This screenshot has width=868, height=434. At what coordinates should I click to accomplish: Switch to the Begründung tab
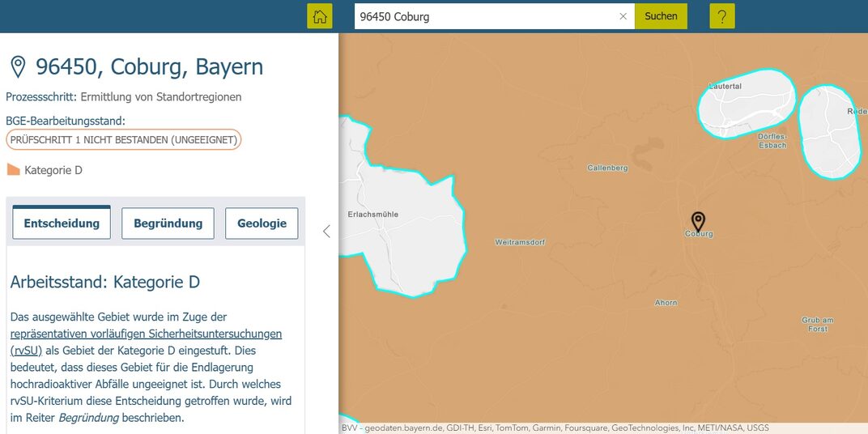point(168,223)
